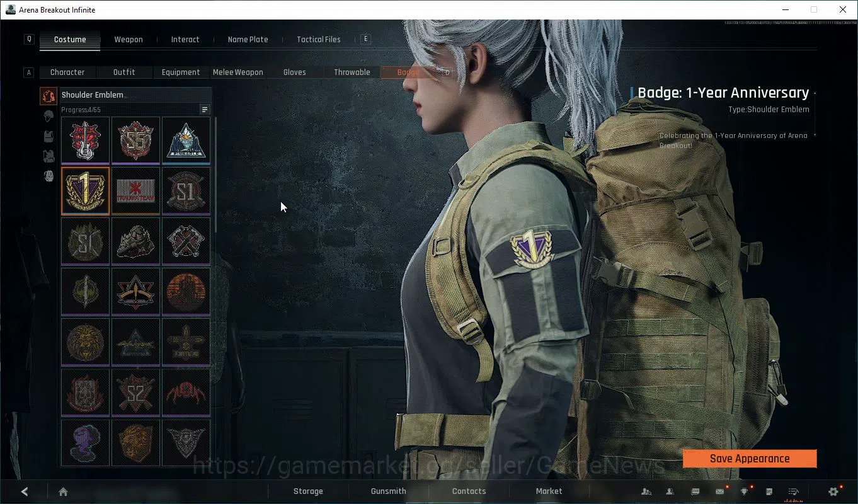Viewport: 858px width, 504px height.
Task: Switch to the Tactical Files tab
Action: pos(319,39)
